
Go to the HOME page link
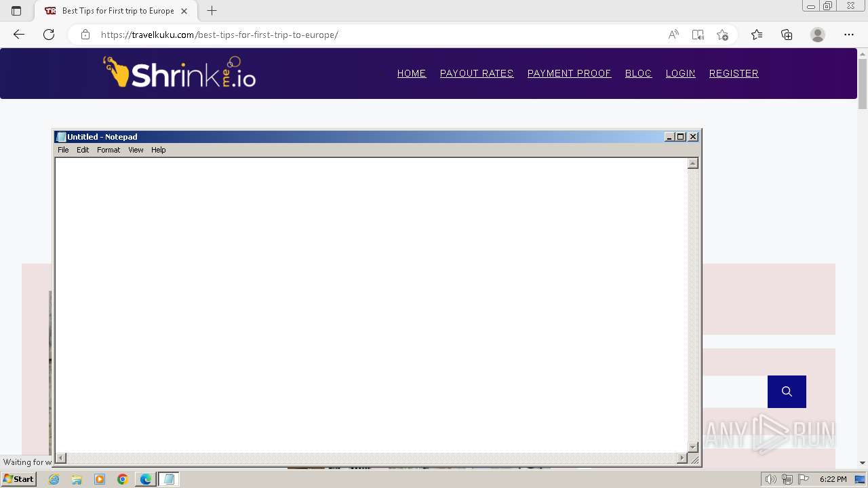click(x=412, y=73)
